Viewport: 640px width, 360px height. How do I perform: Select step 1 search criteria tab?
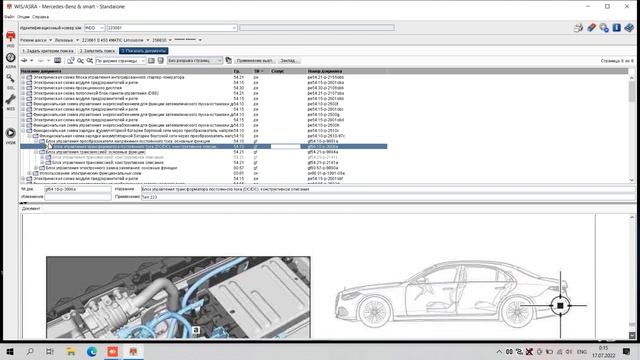(48, 51)
